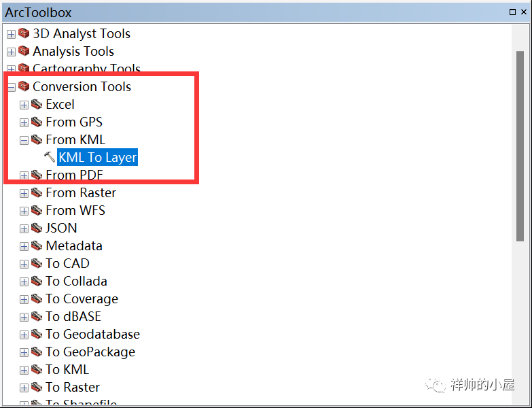Select the To Geodatabase label
Image resolution: width=532 pixels, height=408 pixels.
(92, 335)
